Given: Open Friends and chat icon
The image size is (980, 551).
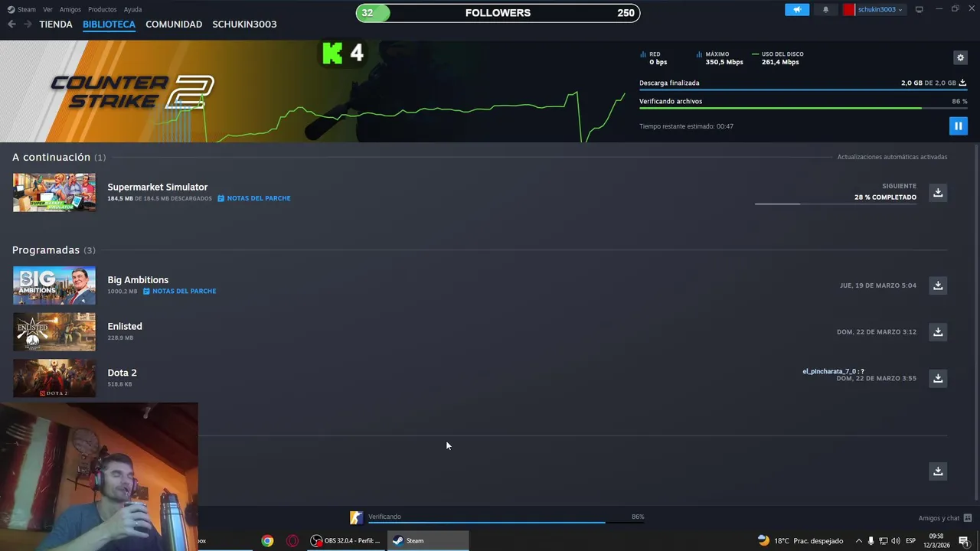Looking at the screenshot, I should coord(968,518).
